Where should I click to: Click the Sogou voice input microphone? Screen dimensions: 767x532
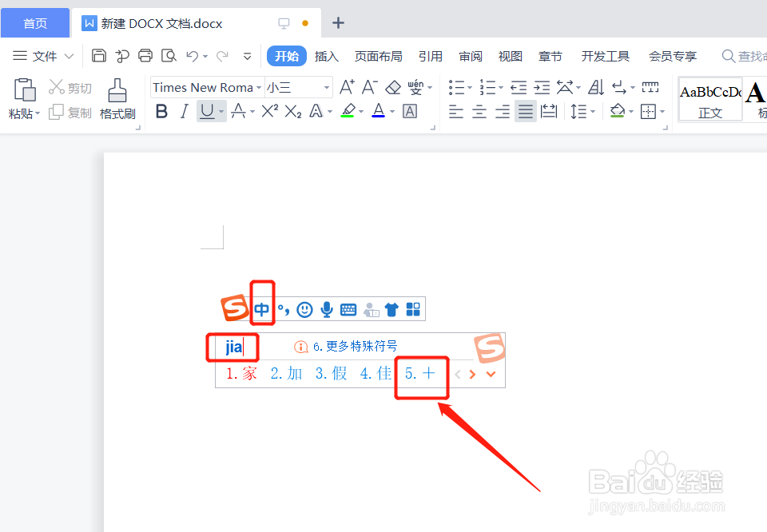coord(327,309)
